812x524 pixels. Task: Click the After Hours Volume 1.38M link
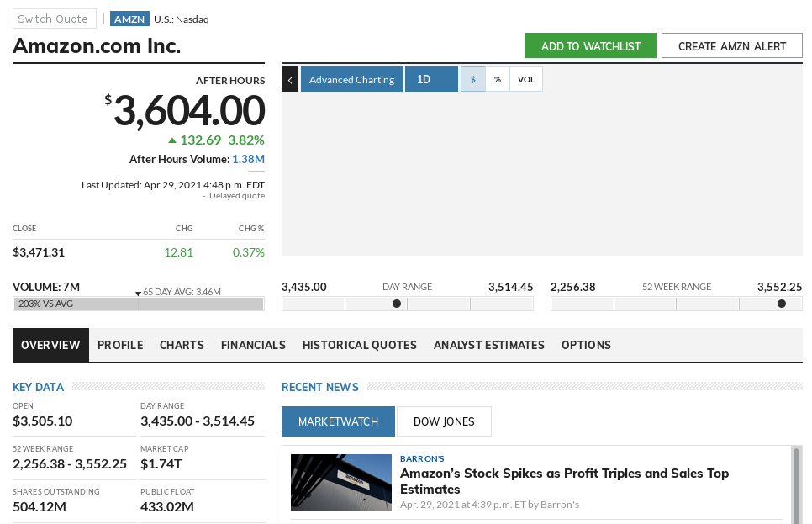[248, 159]
